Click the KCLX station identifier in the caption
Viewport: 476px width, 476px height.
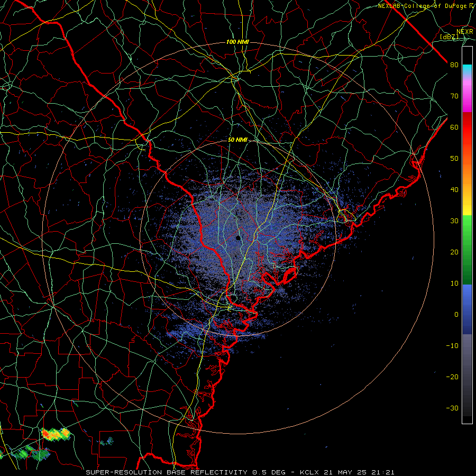point(310,472)
